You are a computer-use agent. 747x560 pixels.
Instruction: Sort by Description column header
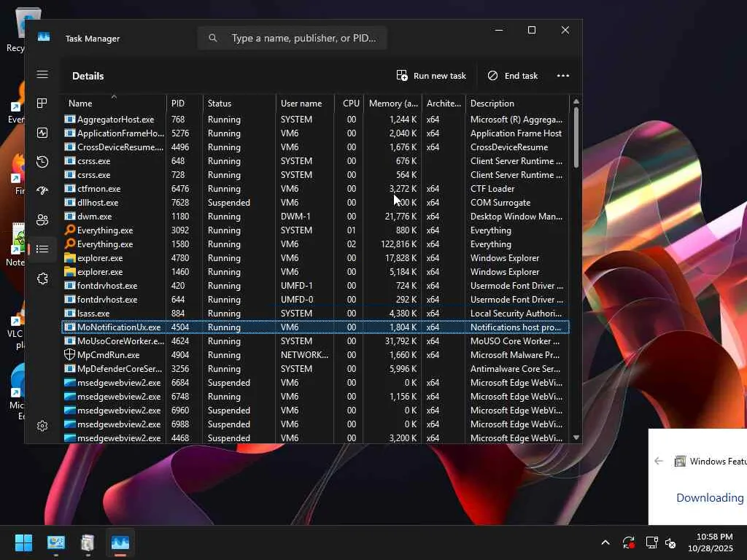point(517,104)
